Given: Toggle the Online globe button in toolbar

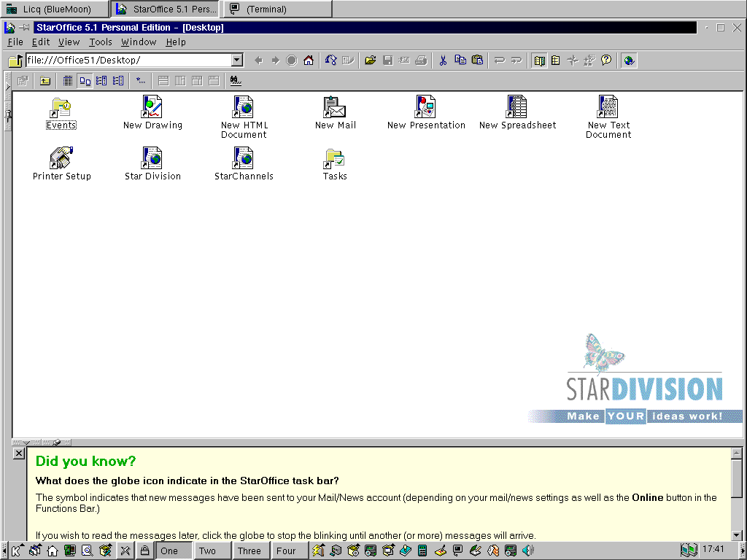Looking at the screenshot, I should pyautogui.click(x=629, y=61).
